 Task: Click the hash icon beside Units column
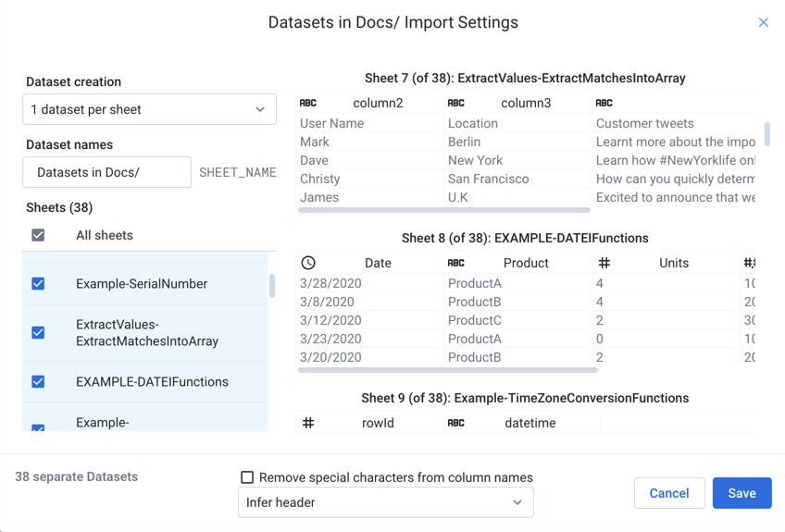pos(604,264)
